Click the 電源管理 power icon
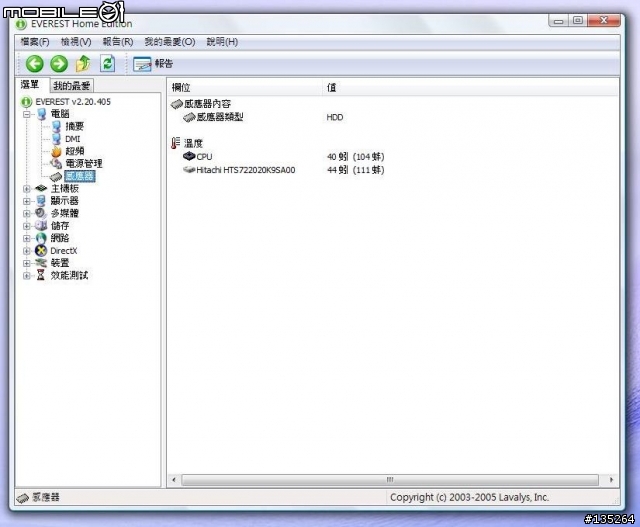The height and width of the screenshot is (527, 640). tap(56, 163)
